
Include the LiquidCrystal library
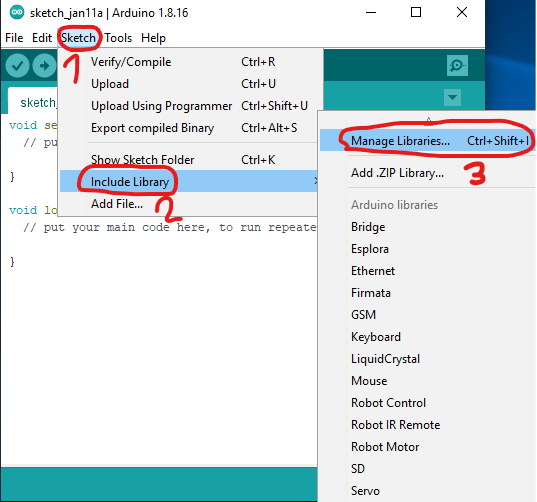click(x=427, y=359)
